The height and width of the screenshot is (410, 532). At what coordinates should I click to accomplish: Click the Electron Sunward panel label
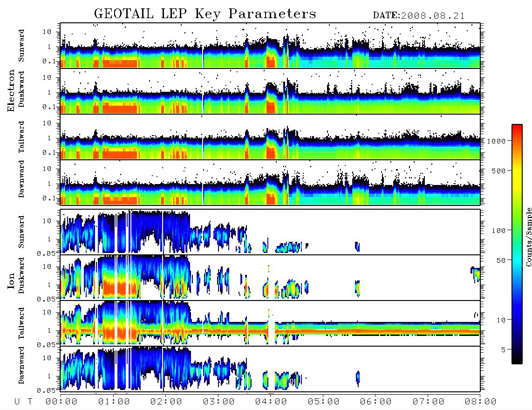click(x=21, y=46)
